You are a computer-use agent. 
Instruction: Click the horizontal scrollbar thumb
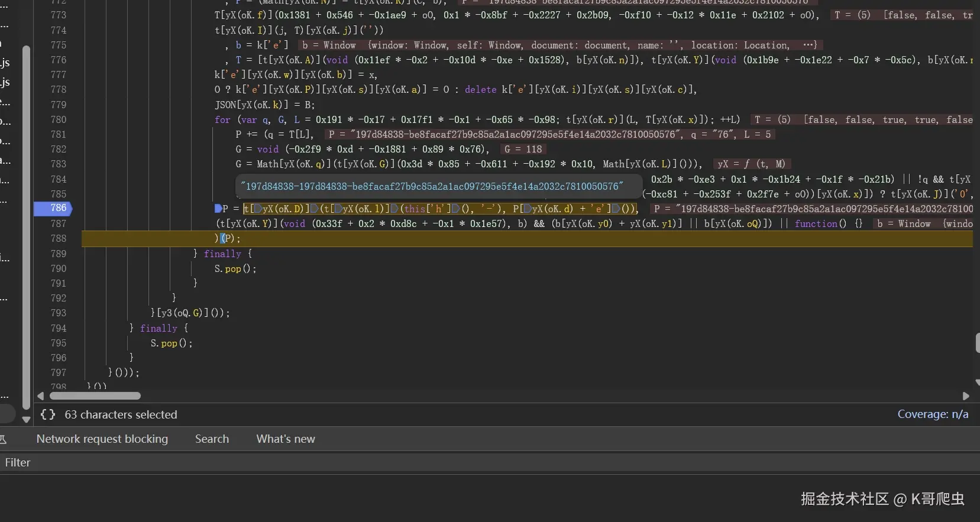pos(95,395)
